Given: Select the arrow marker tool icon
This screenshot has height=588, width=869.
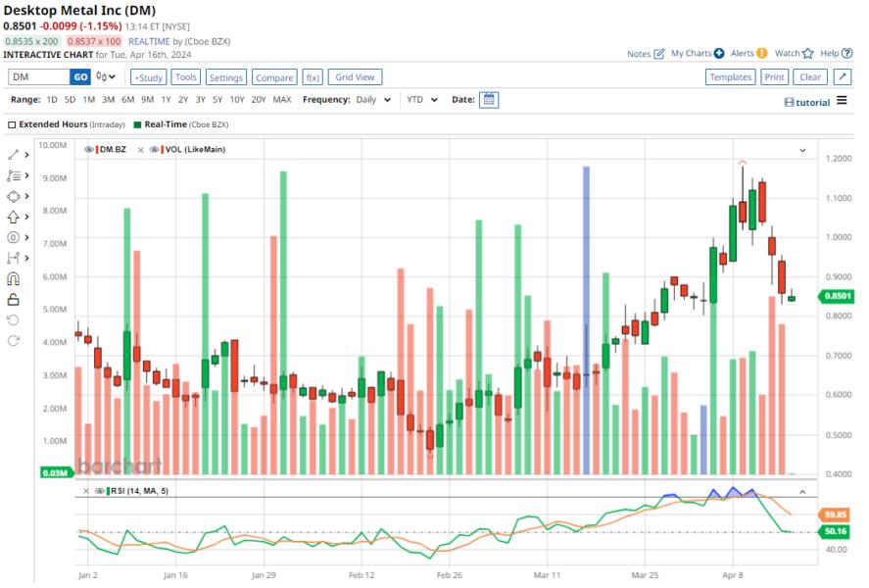Looking at the screenshot, I should point(14,217).
